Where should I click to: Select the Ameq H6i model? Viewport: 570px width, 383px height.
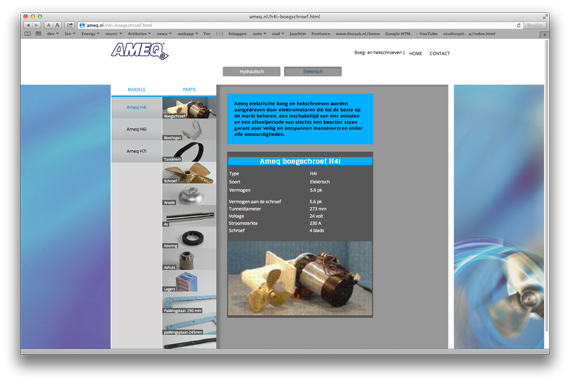click(136, 129)
